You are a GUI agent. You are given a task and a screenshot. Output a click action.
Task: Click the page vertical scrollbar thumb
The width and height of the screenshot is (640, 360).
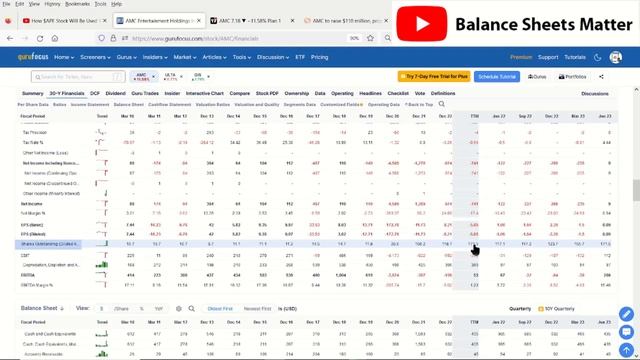[636, 190]
